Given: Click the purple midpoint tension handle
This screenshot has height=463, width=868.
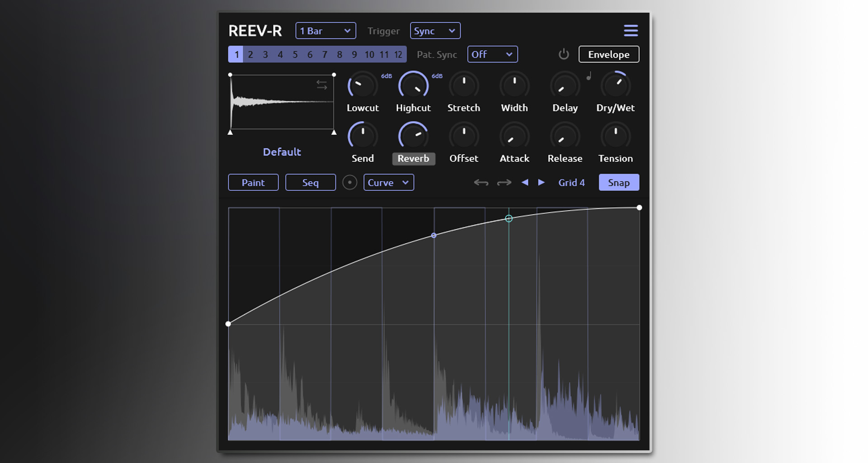Looking at the screenshot, I should click(x=434, y=236).
